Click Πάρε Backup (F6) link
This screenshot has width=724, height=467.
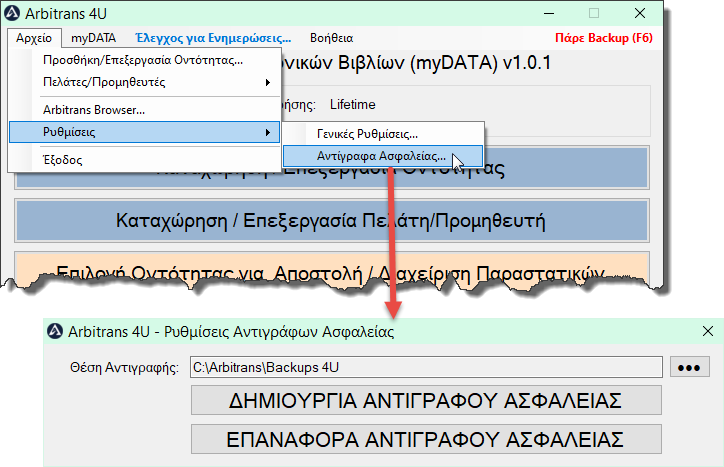tap(603, 38)
